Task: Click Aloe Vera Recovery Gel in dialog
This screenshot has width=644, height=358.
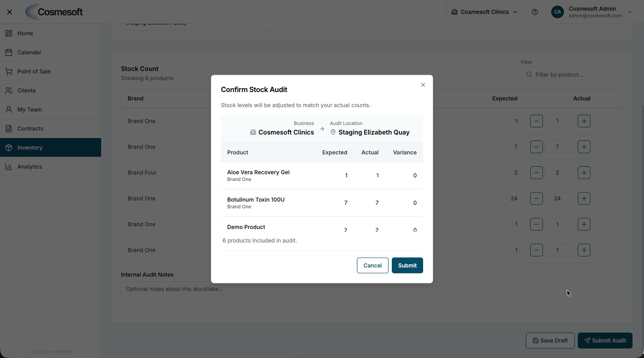Action: coord(258,172)
